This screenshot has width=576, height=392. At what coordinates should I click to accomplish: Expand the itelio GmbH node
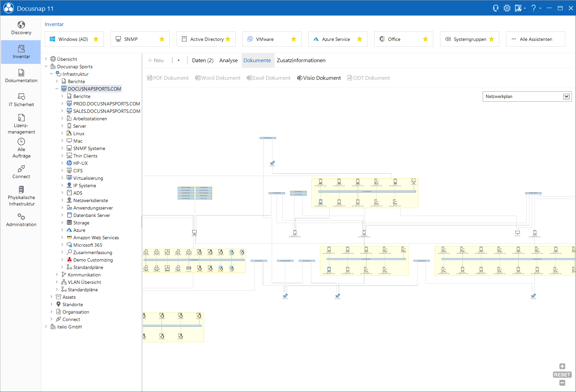46,327
